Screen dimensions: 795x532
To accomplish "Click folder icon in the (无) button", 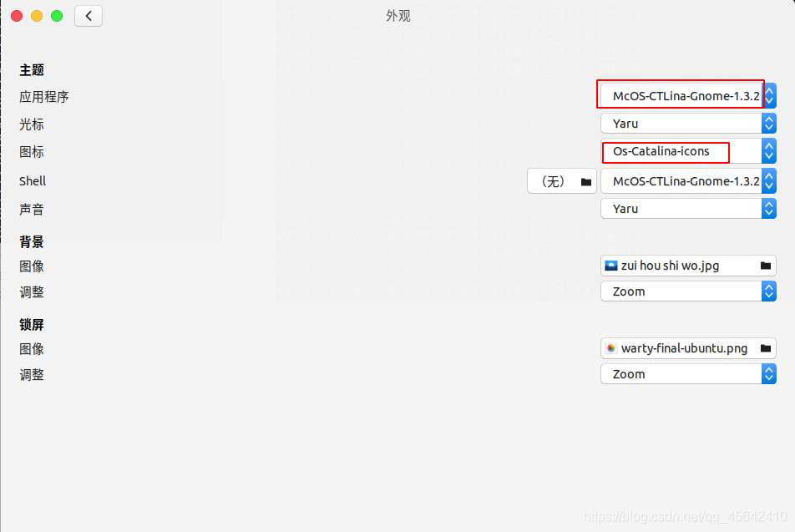I will [586, 181].
